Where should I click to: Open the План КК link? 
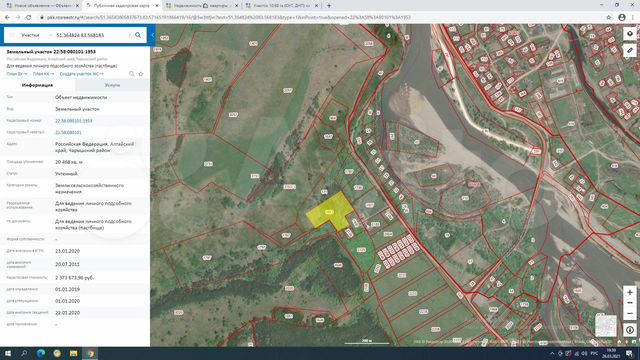coord(43,74)
